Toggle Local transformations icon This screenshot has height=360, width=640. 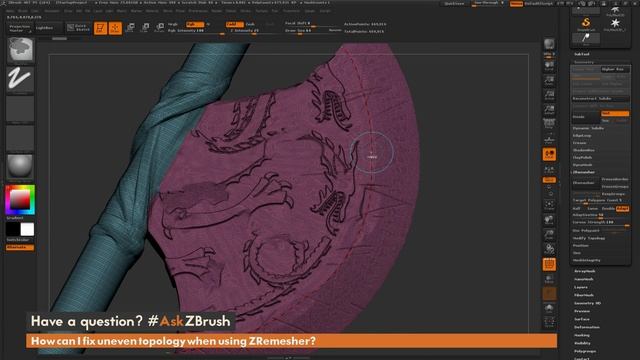tap(549, 154)
